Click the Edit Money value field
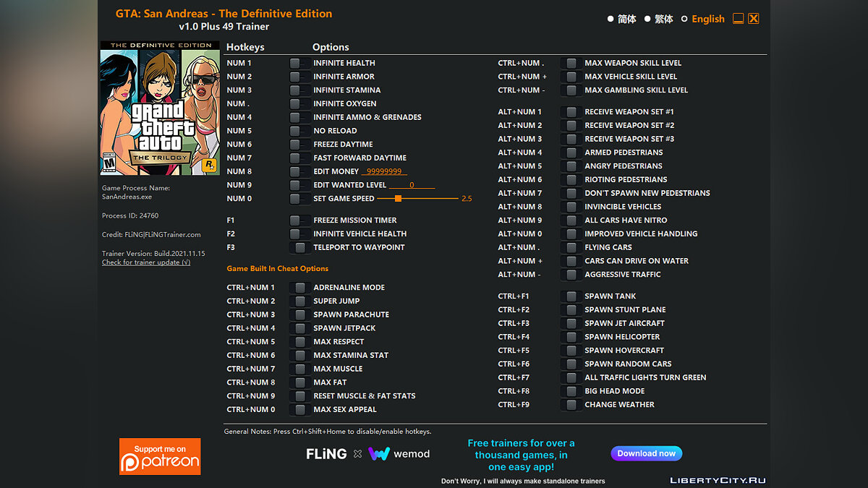The image size is (868, 488). (385, 171)
